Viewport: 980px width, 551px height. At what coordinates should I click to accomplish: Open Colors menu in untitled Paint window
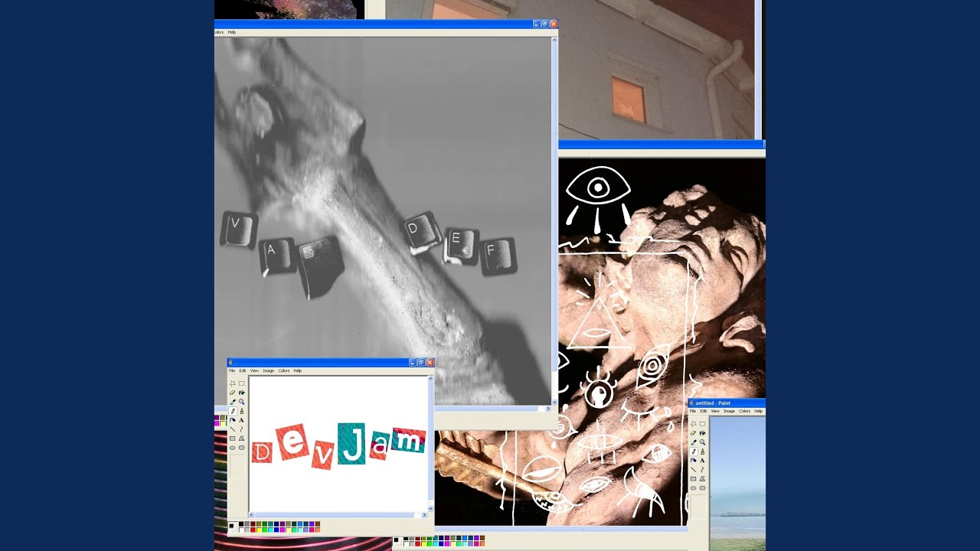click(745, 411)
